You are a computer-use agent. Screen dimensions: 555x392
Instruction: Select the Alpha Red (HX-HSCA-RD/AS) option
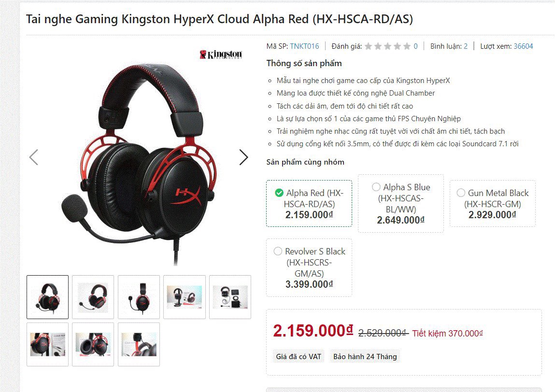click(309, 203)
